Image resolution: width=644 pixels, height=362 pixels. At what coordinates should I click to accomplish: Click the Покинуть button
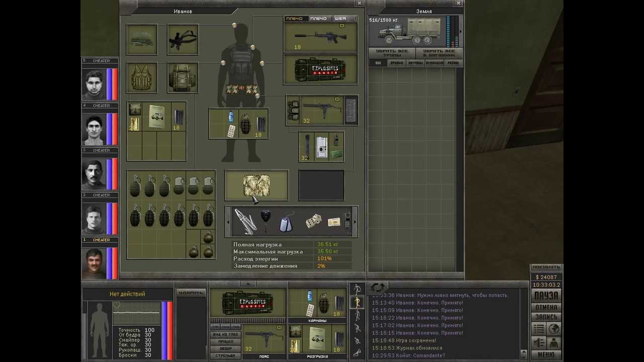click(x=546, y=267)
